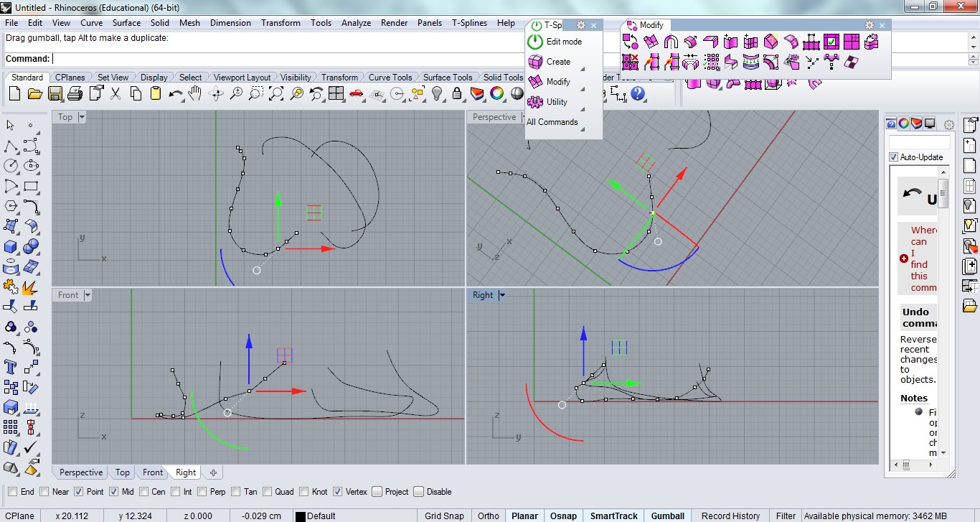Select the Pan hand tool
This screenshot has height=522, width=980.
(x=195, y=93)
